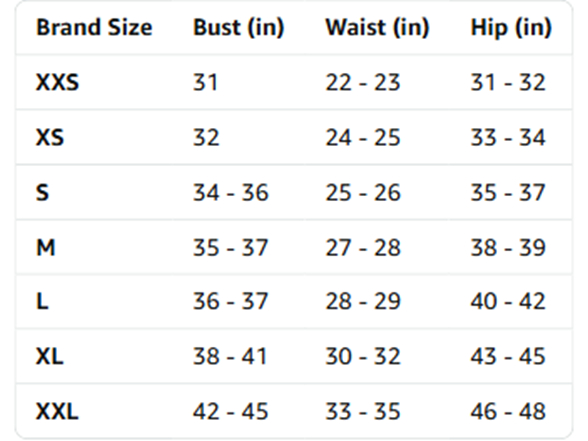588x441 pixels.
Task: Select the XXL size row label
Action: (x=57, y=411)
